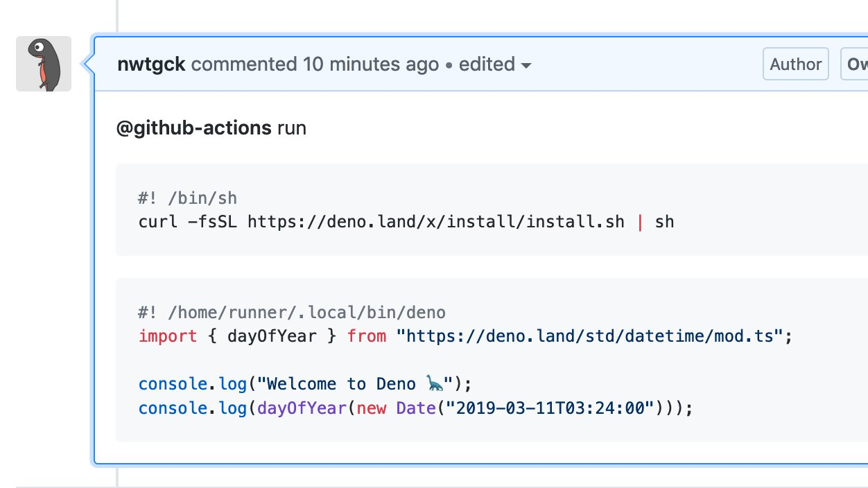Expand the 'edited' history dropdown
The height and width of the screenshot is (488, 868).
pos(495,64)
